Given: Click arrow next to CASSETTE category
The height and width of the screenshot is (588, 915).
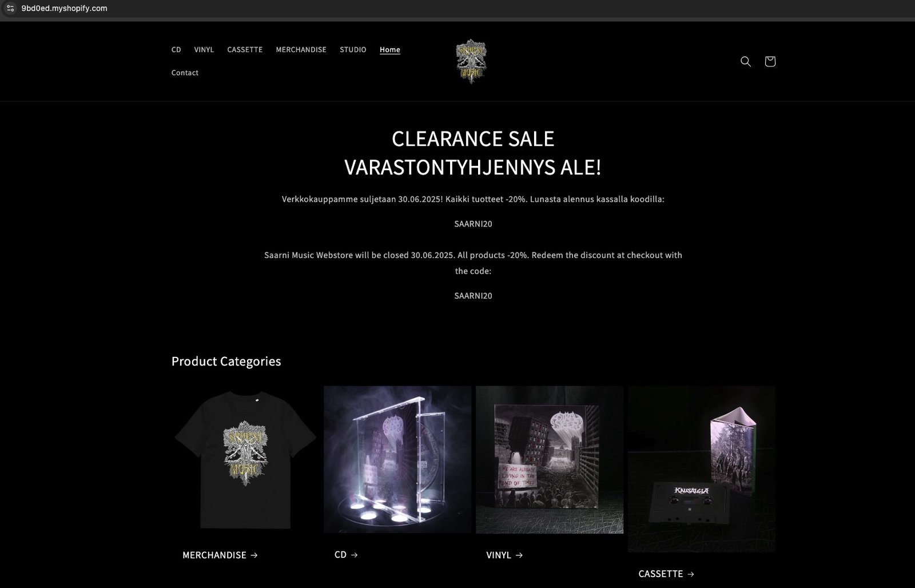Looking at the screenshot, I should pyautogui.click(x=691, y=574).
